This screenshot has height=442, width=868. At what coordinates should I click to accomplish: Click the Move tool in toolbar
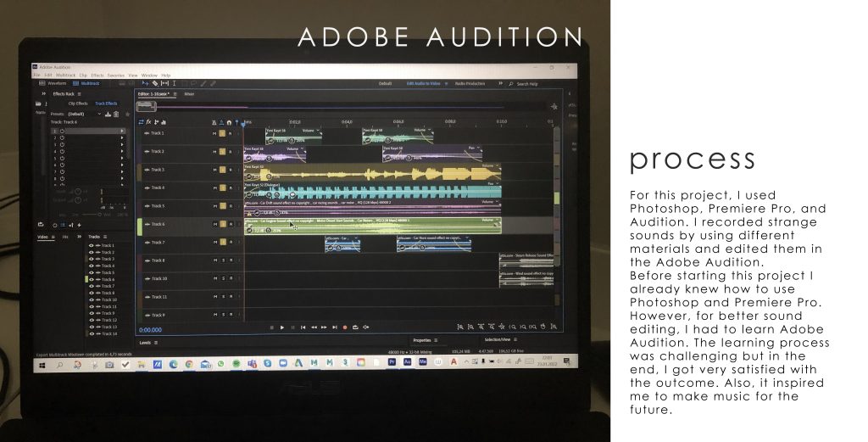click(146, 83)
